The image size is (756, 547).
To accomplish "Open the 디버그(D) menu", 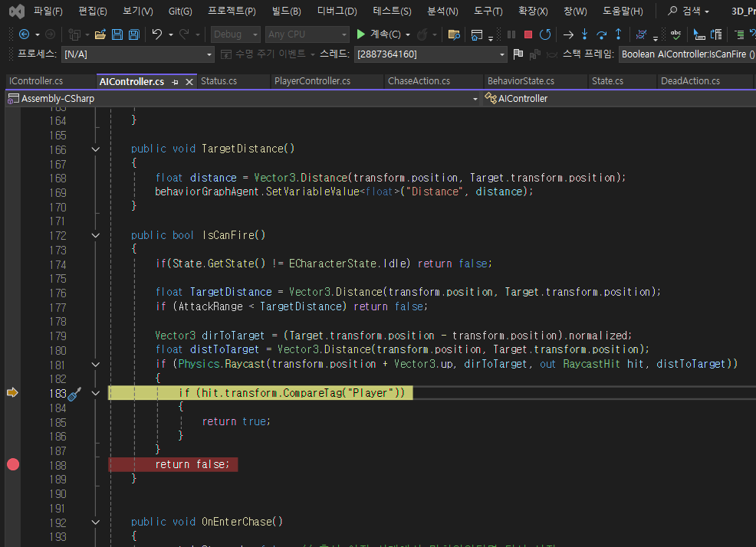I will 337,11.
